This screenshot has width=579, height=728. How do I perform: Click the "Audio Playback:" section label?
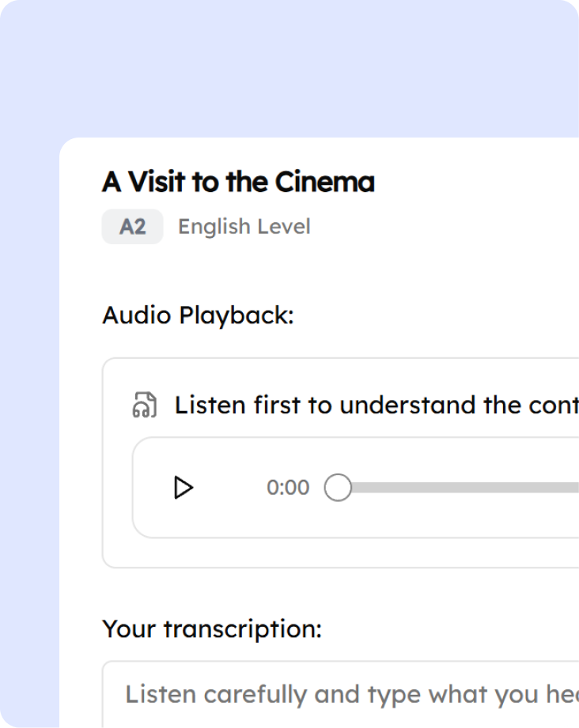click(x=198, y=315)
